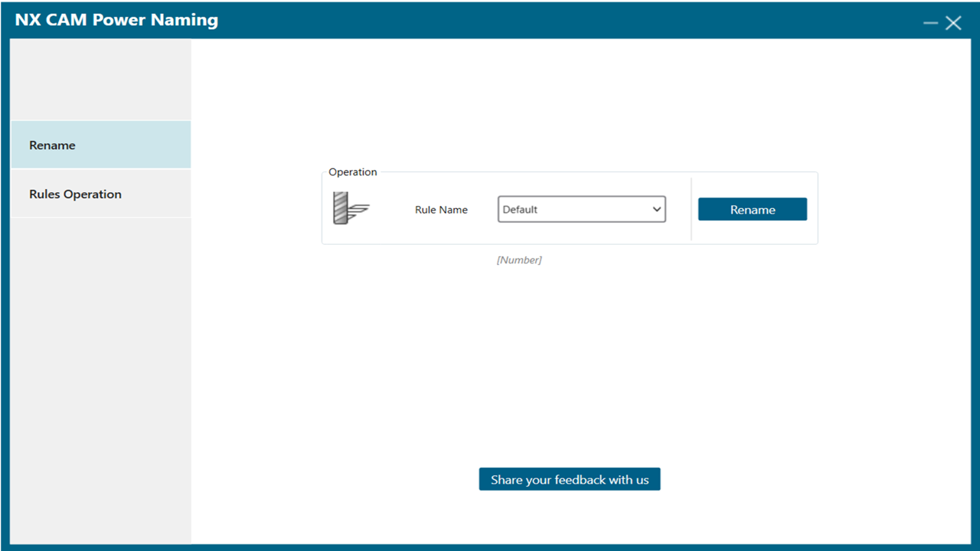
Task: Open the Rule Name dropdown arrow
Action: click(657, 209)
